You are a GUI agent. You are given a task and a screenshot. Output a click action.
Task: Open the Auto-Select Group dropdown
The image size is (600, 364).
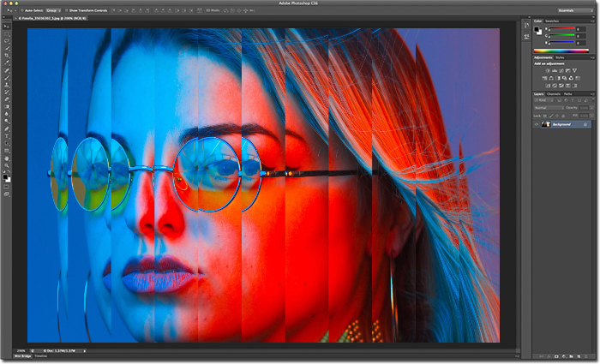tap(53, 10)
